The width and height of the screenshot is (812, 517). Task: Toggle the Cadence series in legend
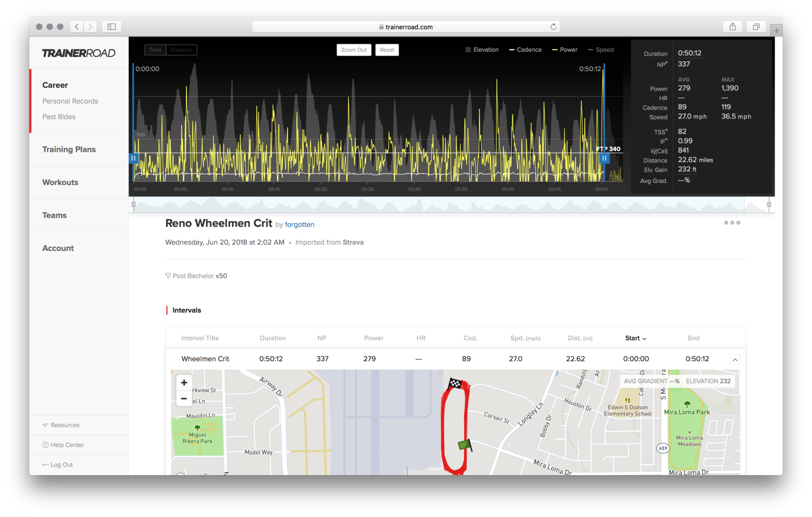pos(525,50)
